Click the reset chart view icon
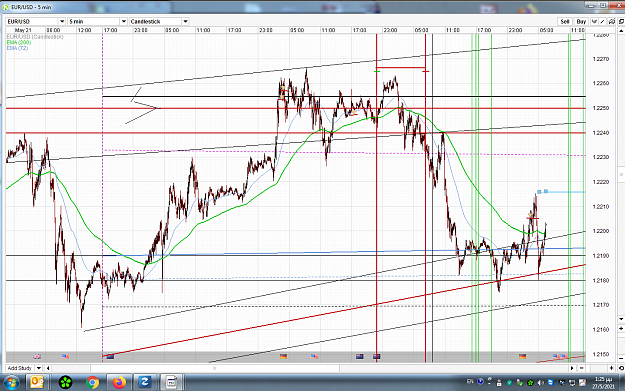The image size is (625, 391). tap(621, 368)
